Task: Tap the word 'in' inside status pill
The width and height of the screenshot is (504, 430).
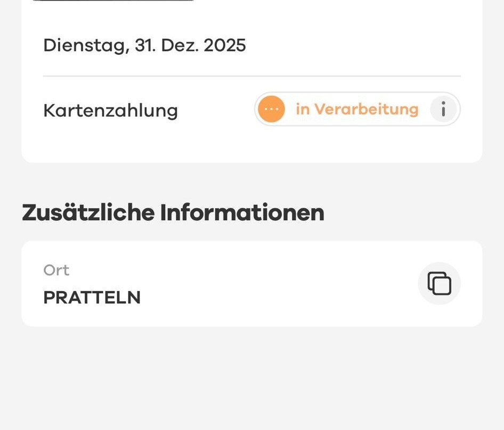Action: pos(303,110)
